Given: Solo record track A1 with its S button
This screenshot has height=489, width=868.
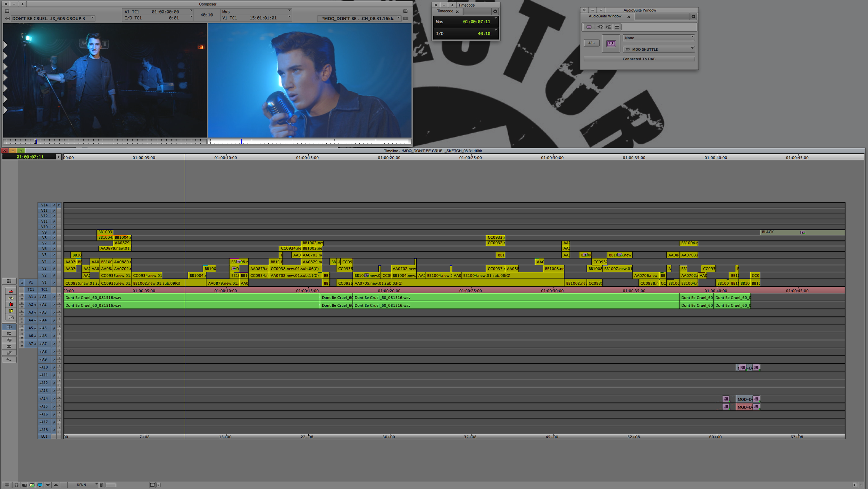Looking at the screenshot, I should [x=59, y=295].
